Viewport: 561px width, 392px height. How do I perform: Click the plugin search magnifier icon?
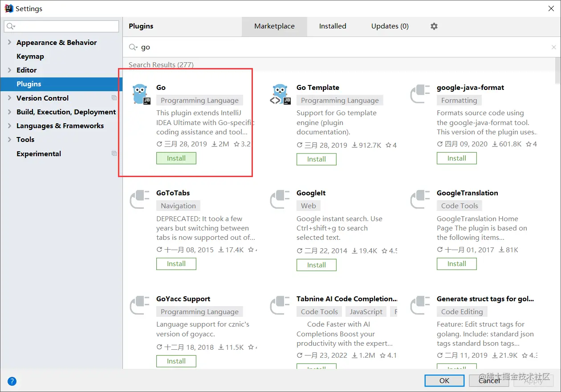click(133, 47)
